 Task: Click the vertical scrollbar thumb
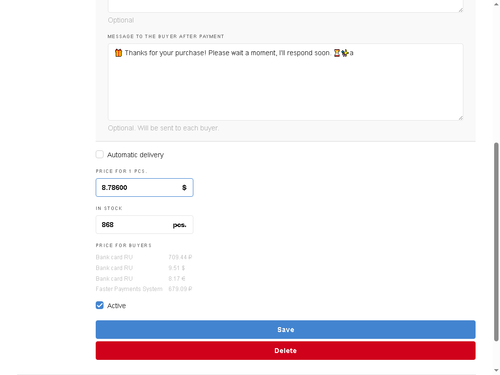496,242
